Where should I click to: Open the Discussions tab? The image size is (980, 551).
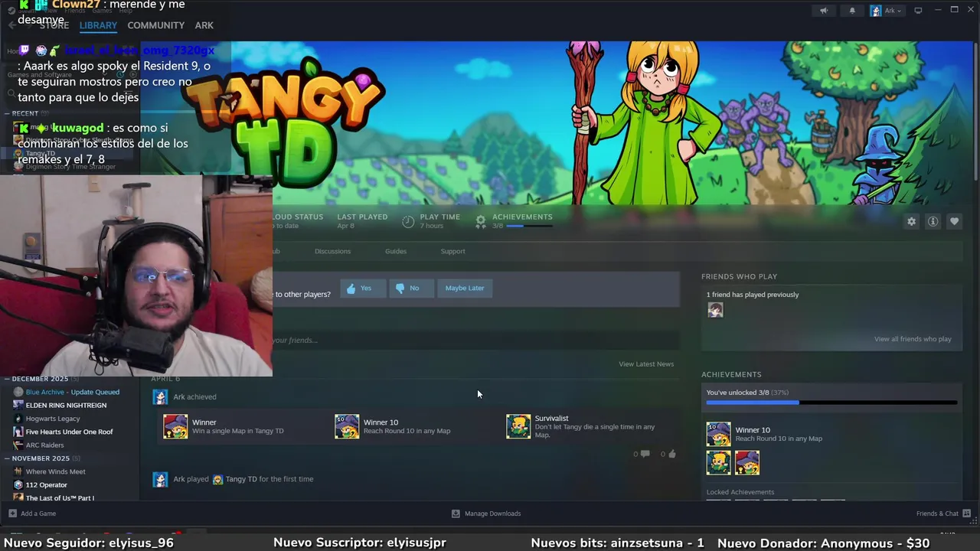coord(332,251)
